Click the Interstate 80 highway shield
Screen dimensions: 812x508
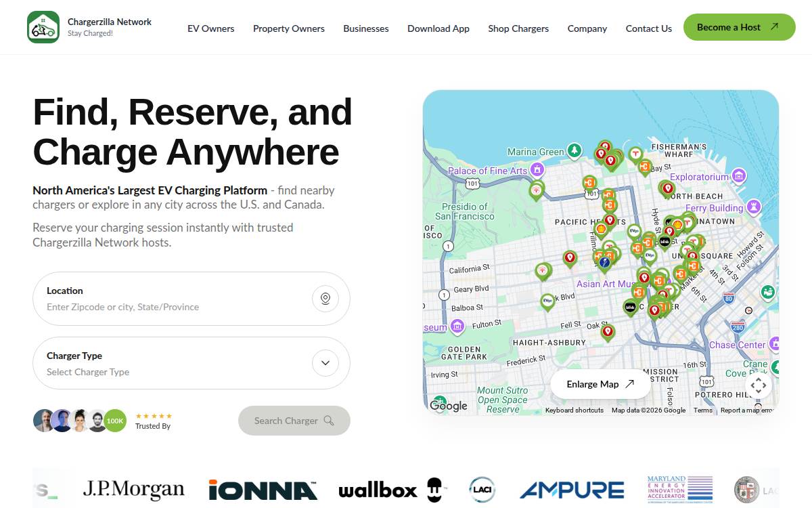728,297
